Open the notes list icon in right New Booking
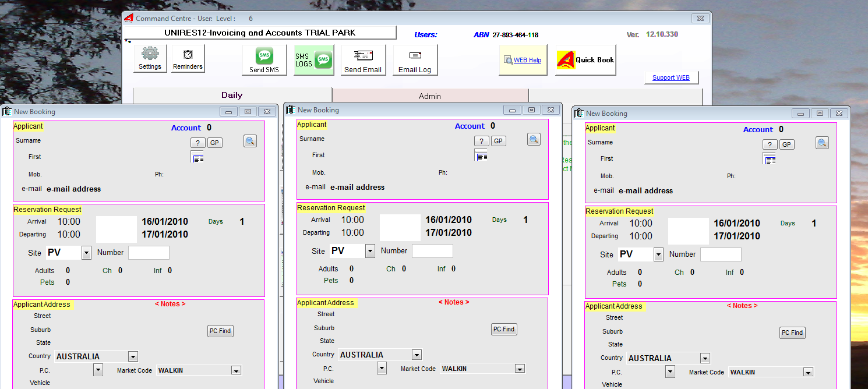 (x=770, y=158)
